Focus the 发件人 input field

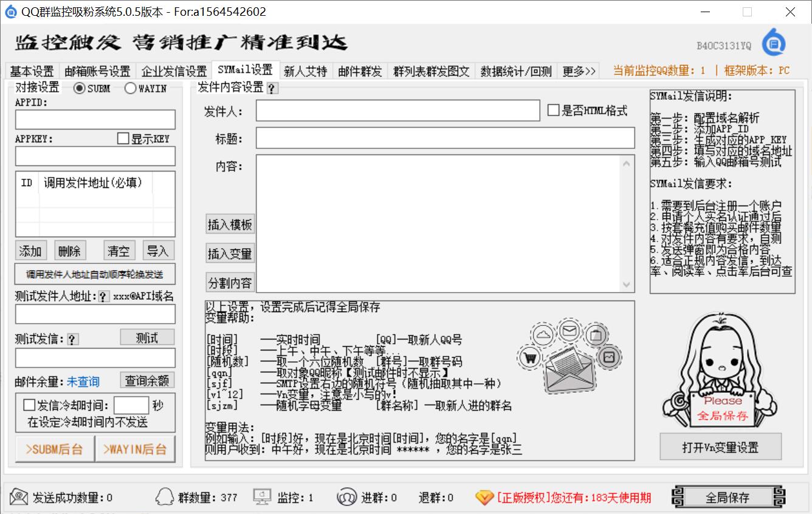pyautogui.click(x=398, y=111)
